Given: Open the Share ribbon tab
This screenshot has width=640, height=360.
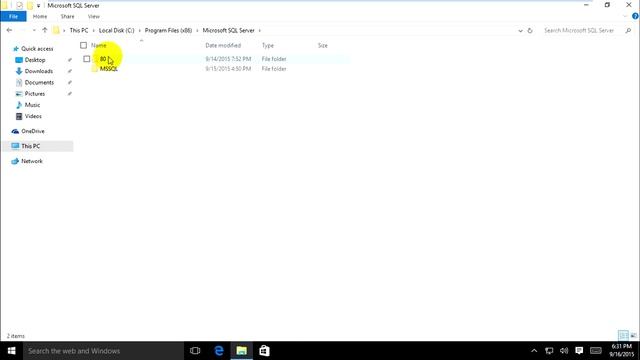Looking at the screenshot, I should click(67, 16).
